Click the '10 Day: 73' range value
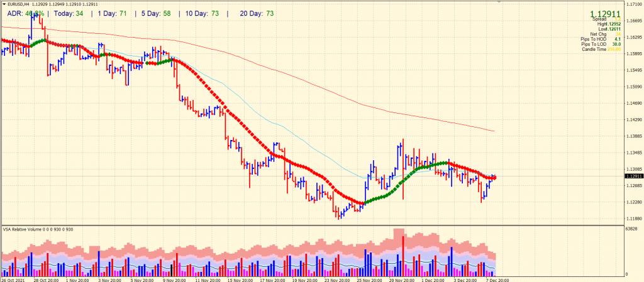644x282 pixels. (201, 14)
